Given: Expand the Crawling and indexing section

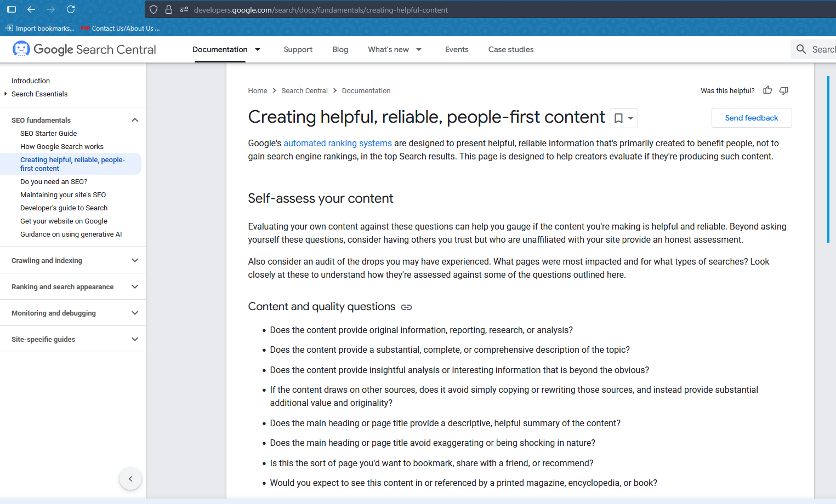Looking at the screenshot, I should [x=135, y=260].
